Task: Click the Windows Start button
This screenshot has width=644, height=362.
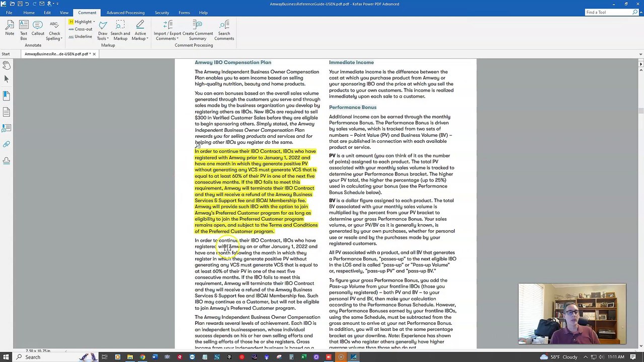Action: (6, 357)
